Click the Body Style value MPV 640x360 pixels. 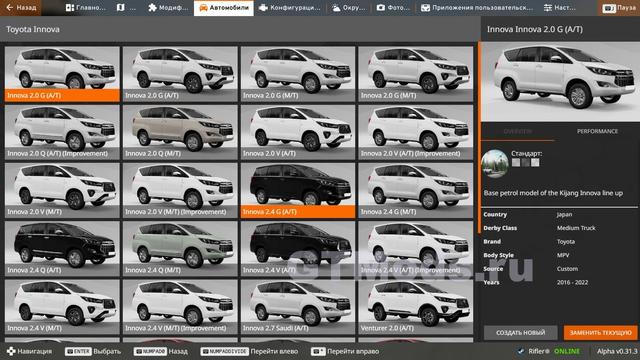point(563,255)
